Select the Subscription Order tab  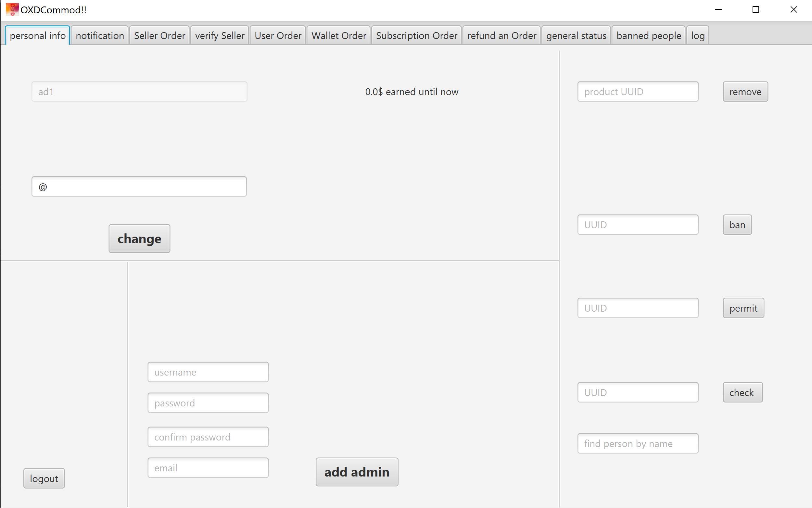click(416, 36)
